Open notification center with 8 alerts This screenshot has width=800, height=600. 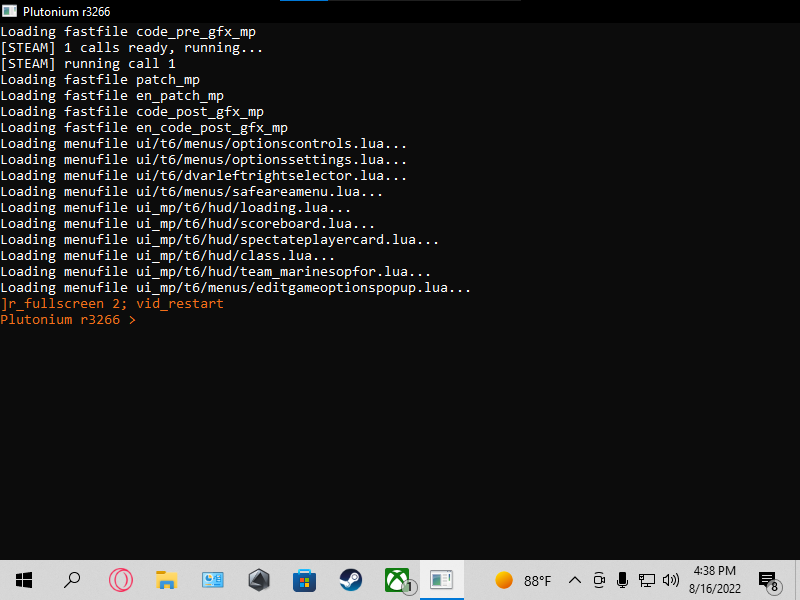[769, 581]
